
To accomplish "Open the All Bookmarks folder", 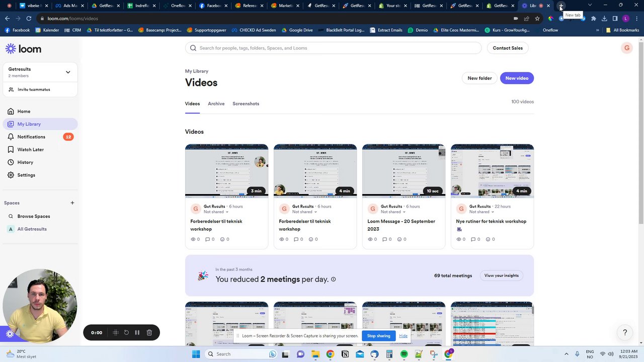I will click(622, 30).
